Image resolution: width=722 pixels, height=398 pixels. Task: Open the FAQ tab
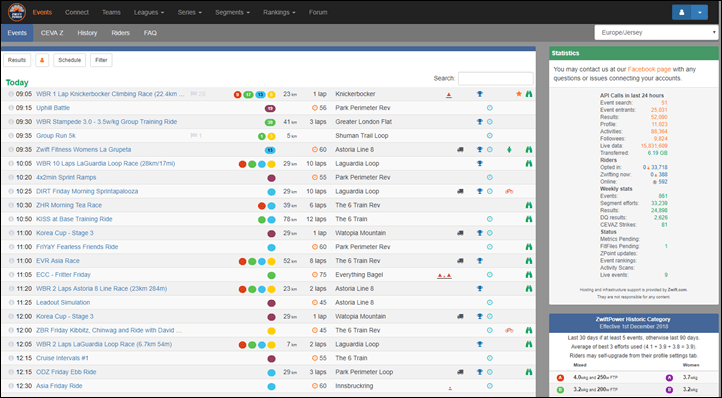pyautogui.click(x=150, y=33)
